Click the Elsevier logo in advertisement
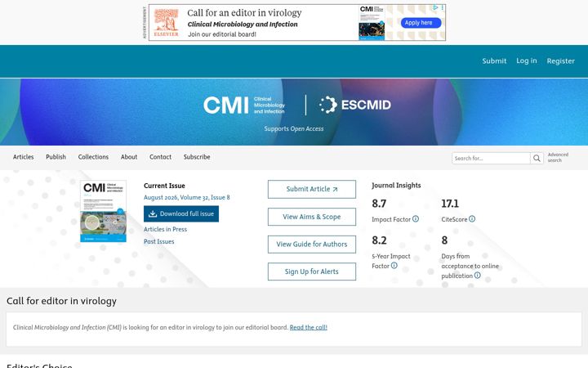This screenshot has height=368, width=588. click(166, 23)
